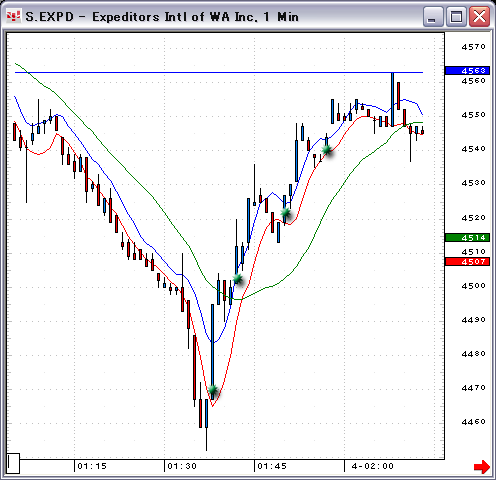Maximize the chart window
This screenshot has height=480, width=496.
click(456, 16)
